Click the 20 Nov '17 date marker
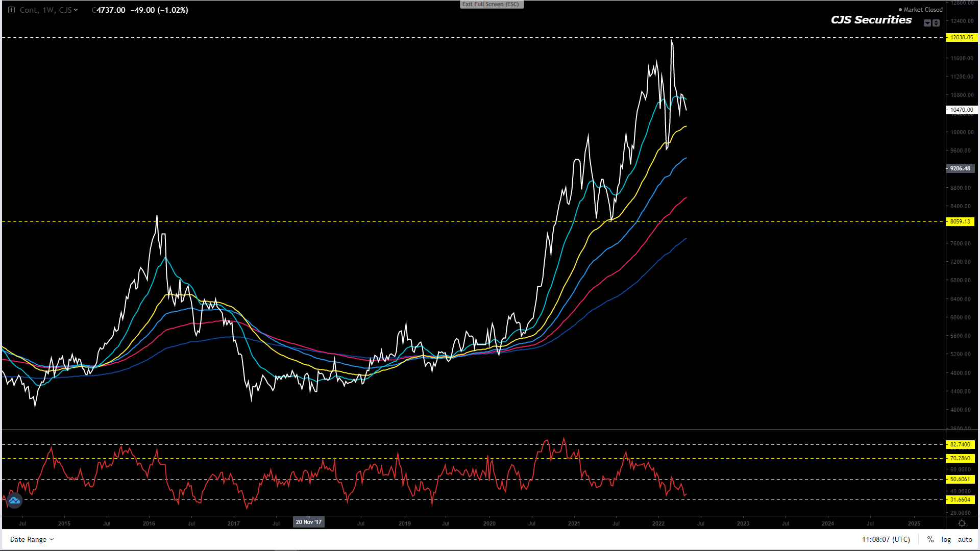Image resolution: width=980 pixels, height=551 pixels. point(309,522)
